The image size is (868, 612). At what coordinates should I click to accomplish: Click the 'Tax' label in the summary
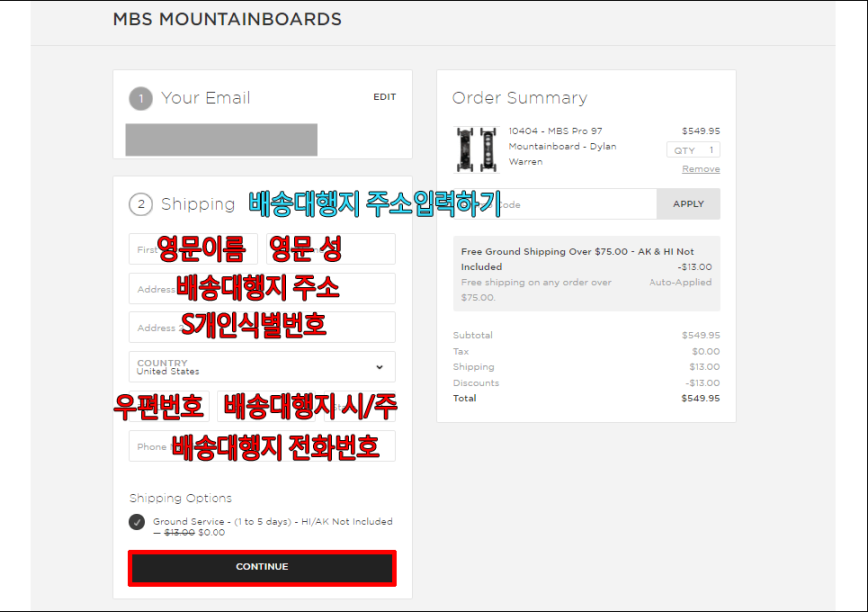[x=461, y=351]
